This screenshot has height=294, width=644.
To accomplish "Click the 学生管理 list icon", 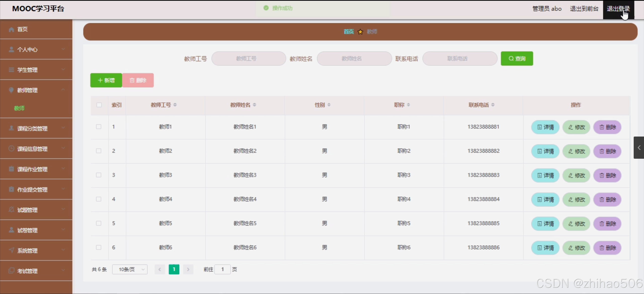I will [11, 70].
